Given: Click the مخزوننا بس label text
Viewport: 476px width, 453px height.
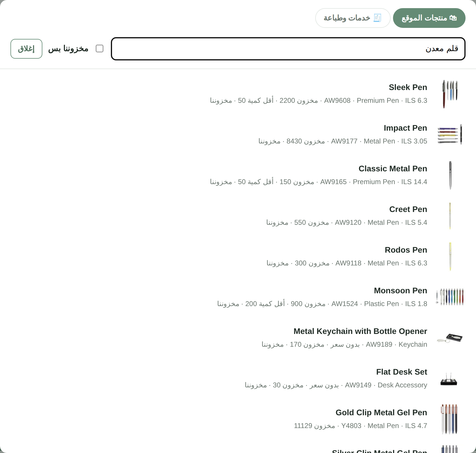Looking at the screenshot, I should pos(68,48).
